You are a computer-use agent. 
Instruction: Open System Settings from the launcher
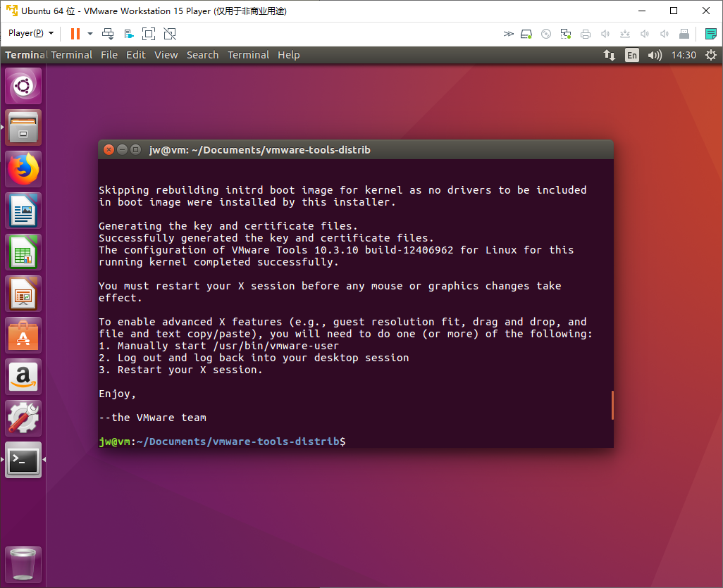tap(23, 418)
